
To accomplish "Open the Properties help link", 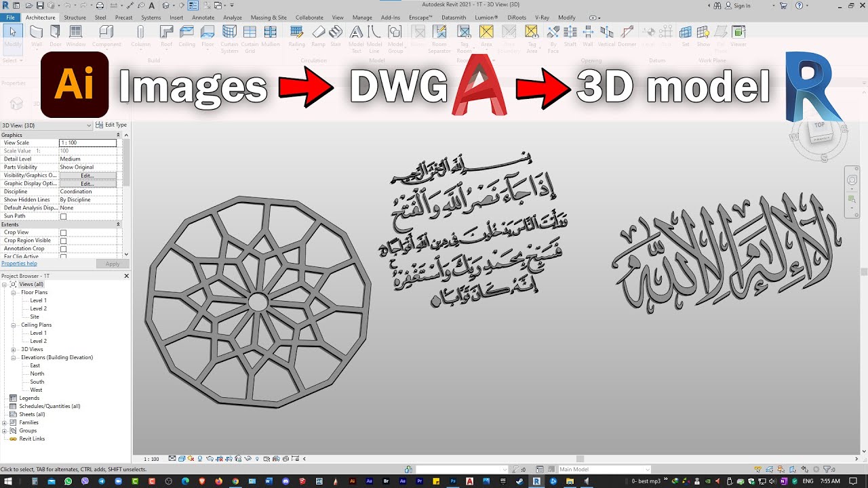I will tap(19, 263).
